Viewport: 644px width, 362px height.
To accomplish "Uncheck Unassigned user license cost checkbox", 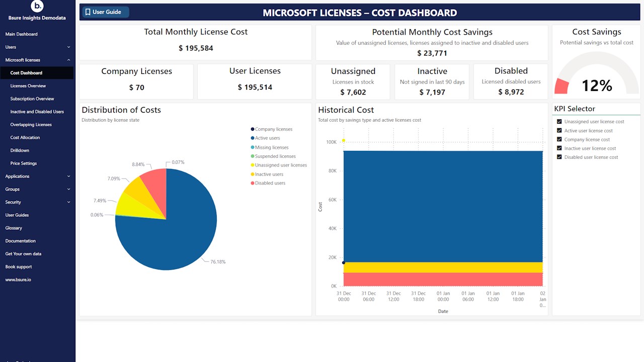I will pos(559,122).
